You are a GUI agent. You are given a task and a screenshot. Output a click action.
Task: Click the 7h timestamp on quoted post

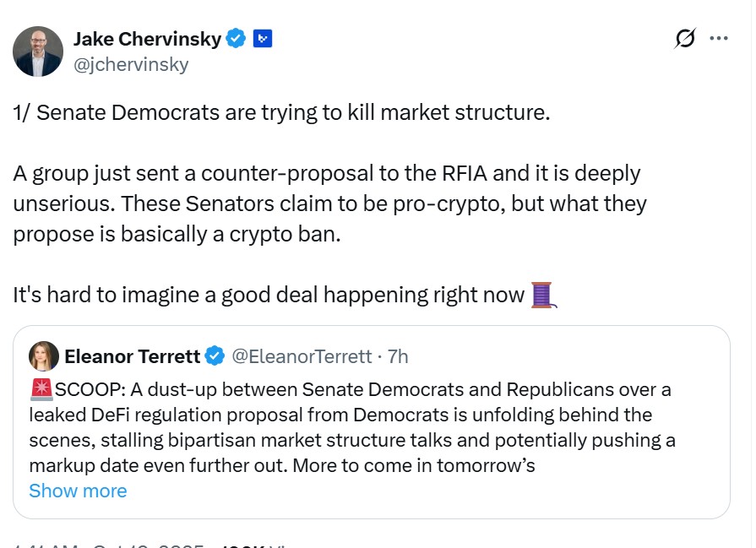click(398, 356)
